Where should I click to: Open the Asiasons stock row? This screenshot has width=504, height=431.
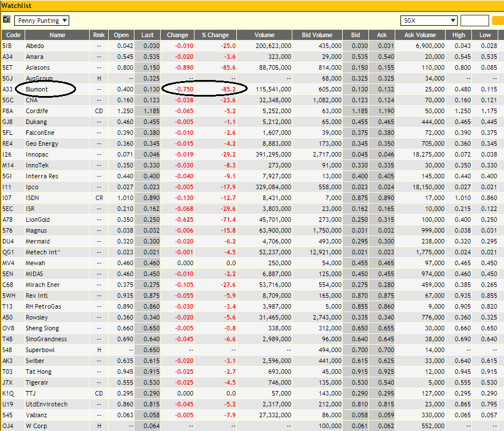(38, 67)
